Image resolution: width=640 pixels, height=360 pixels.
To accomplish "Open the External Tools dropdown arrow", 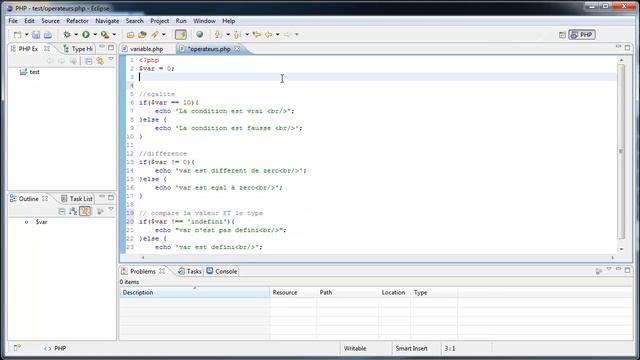I will tap(114, 35).
